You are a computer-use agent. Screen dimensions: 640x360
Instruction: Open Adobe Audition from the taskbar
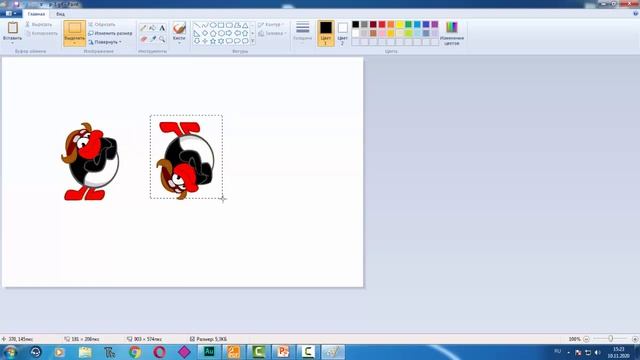tap(209, 352)
